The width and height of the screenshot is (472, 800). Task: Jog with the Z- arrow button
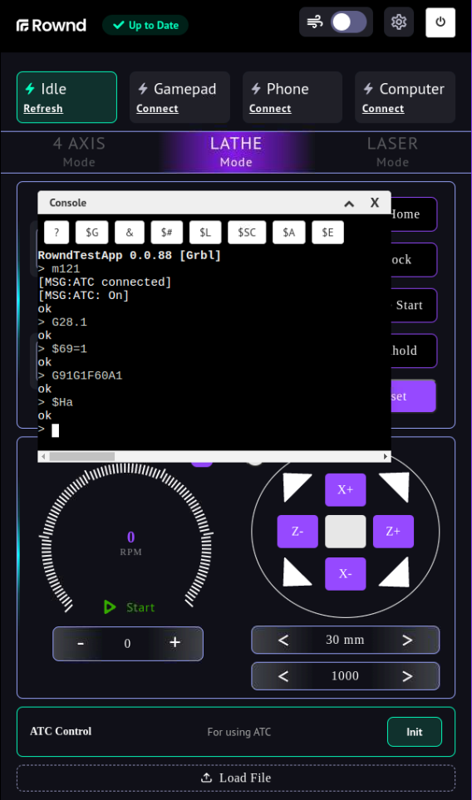coord(297,532)
